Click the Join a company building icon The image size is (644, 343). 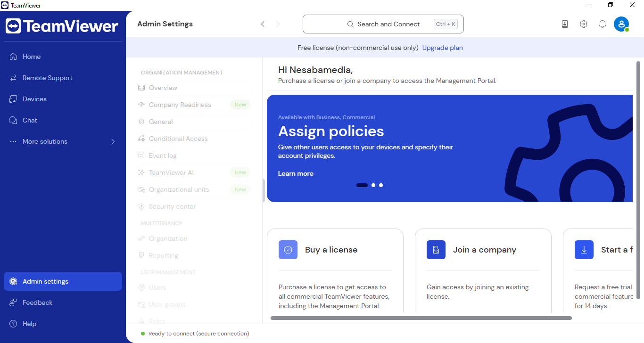pyautogui.click(x=436, y=250)
